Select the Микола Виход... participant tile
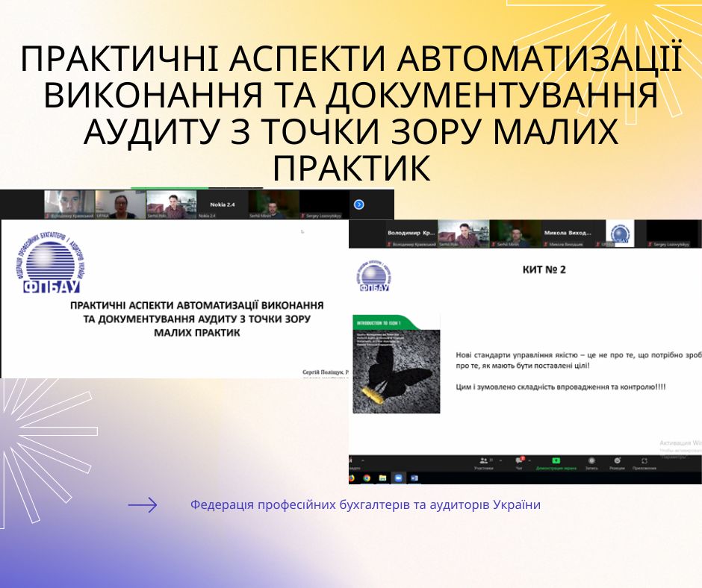 (x=568, y=234)
